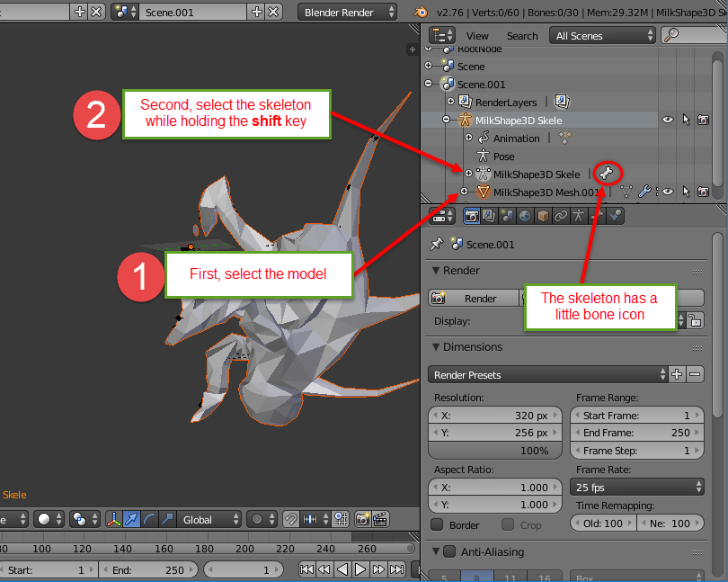The height and width of the screenshot is (582, 728).
Task: Toggle selectability of the highlighted MilkShape3D Skele row
Action: [x=687, y=120]
